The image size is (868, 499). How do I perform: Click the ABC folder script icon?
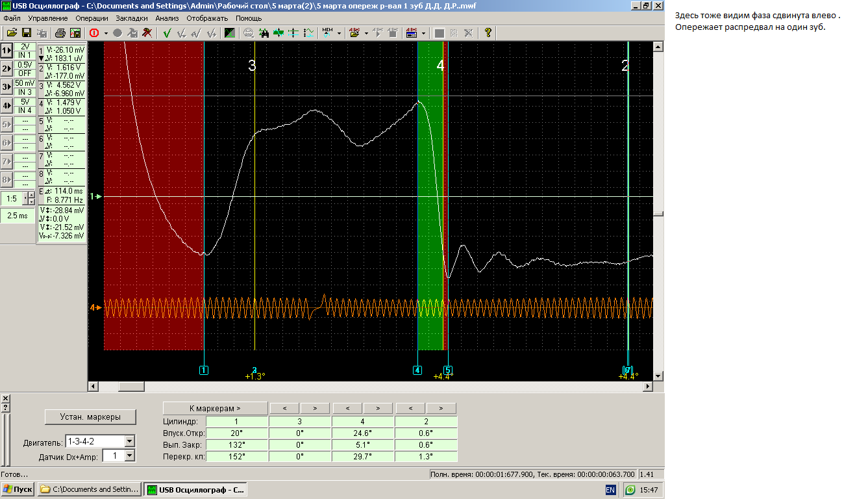tap(354, 32)
